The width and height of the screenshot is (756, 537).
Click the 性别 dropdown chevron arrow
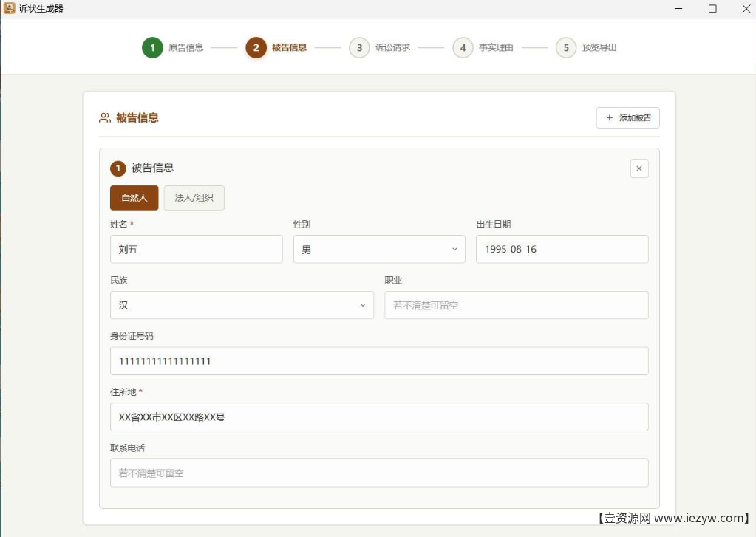click(x=454, y=249)
